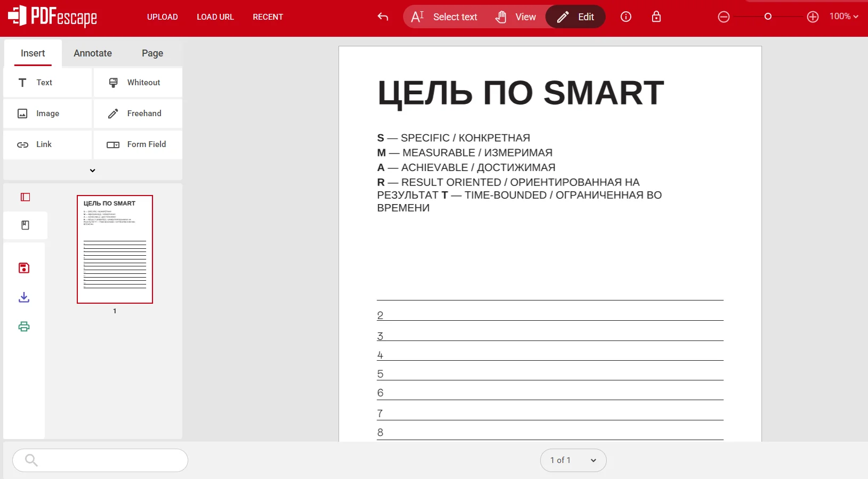
Task: Open the 100% zoom level dropdown
Action: pyautogui.click(x=843, y=17)
